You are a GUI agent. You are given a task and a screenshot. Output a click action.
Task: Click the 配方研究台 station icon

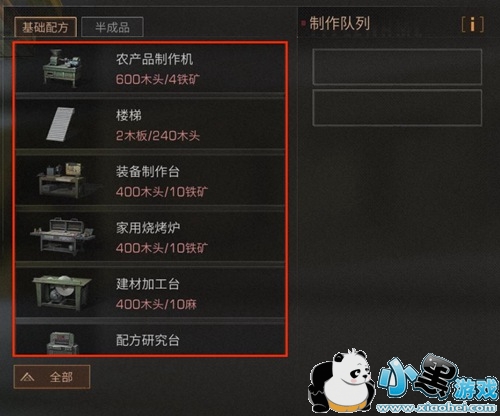point(62,343)
